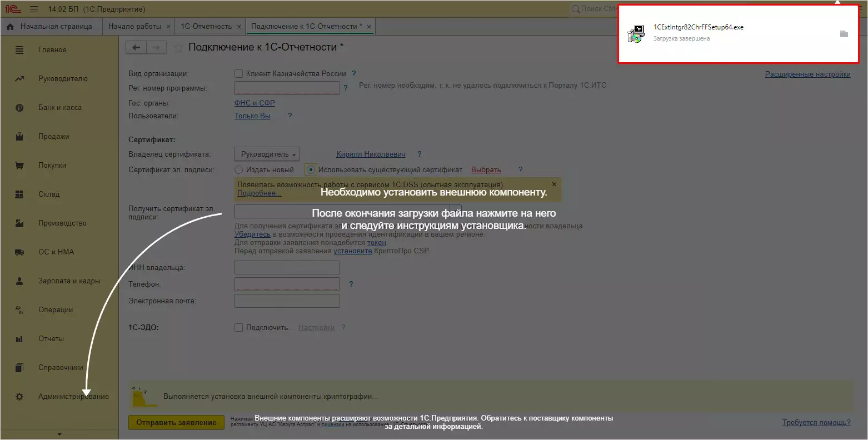868x440 pixels.
Task: Click the Склад warehouse icon
Action: (19, 194)
